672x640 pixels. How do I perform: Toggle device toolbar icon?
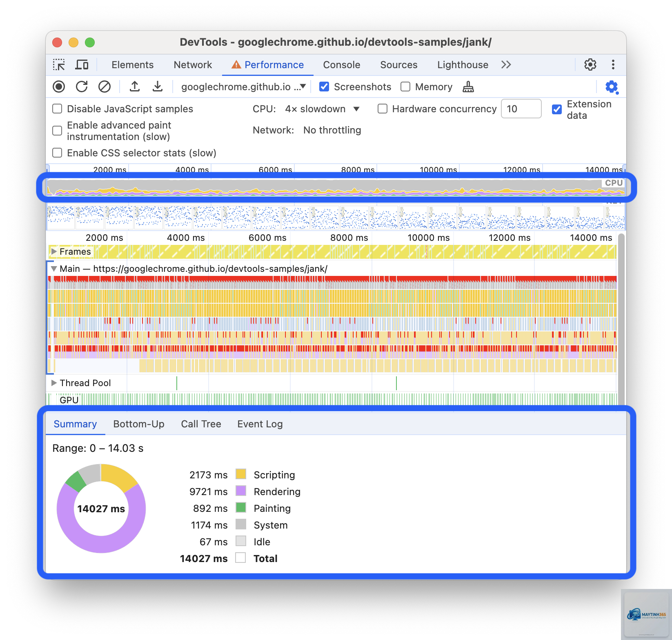coord(82,65)
